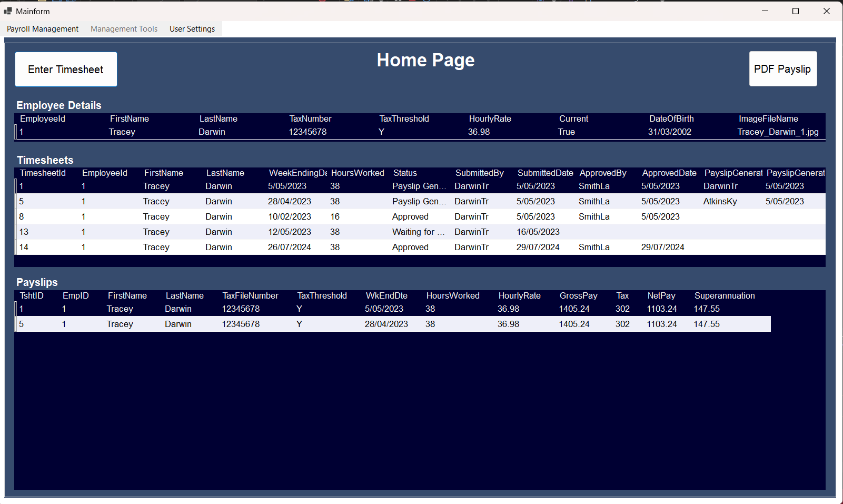The width and height of the screenshot is (843, 504).
Task: Click the GrossPay column header in Payslips
Action: click(x=578, y=296)
